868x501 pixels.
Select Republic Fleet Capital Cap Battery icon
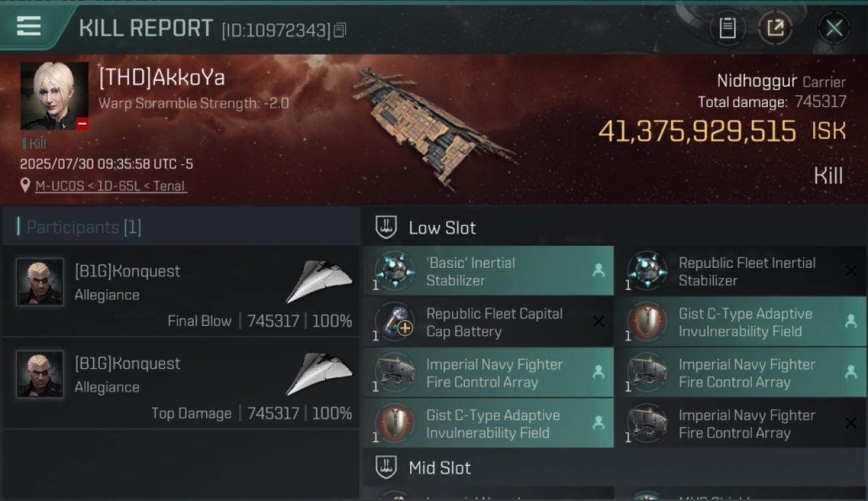(394, 322)
